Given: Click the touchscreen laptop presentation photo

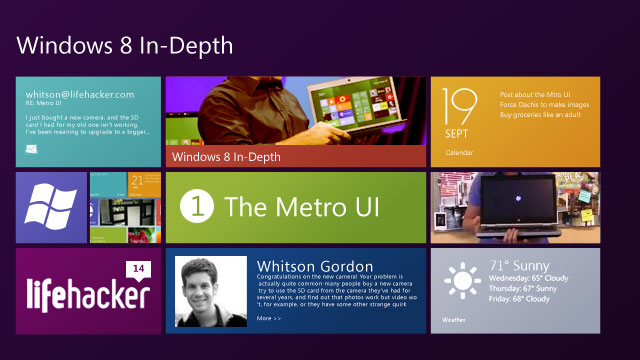Looking at the screenshot, I should (296, 111).
